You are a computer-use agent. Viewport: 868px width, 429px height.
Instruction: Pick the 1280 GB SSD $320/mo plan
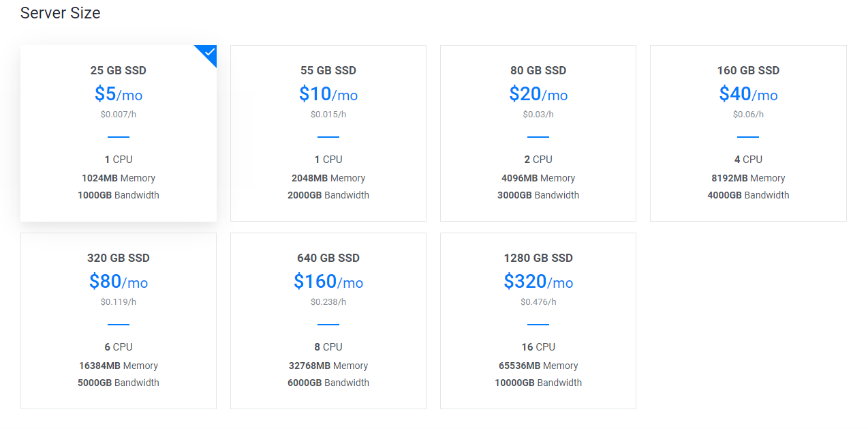pos(538,321)
